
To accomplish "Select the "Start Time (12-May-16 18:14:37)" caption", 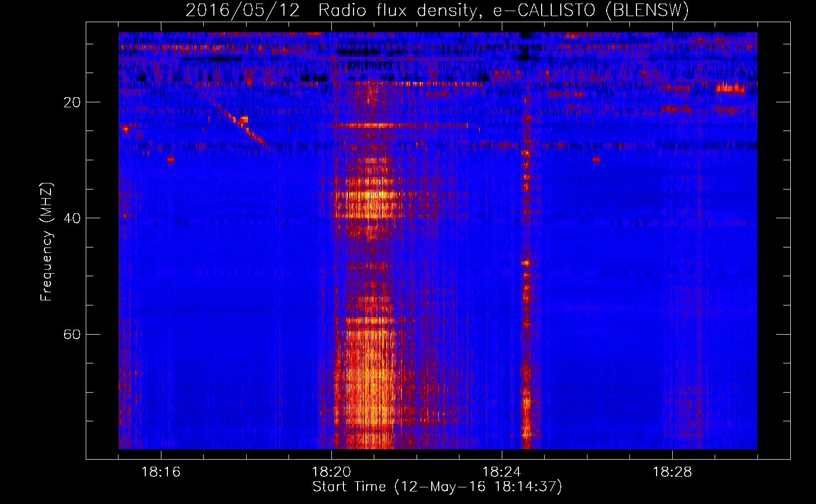I will pos(437,487).
